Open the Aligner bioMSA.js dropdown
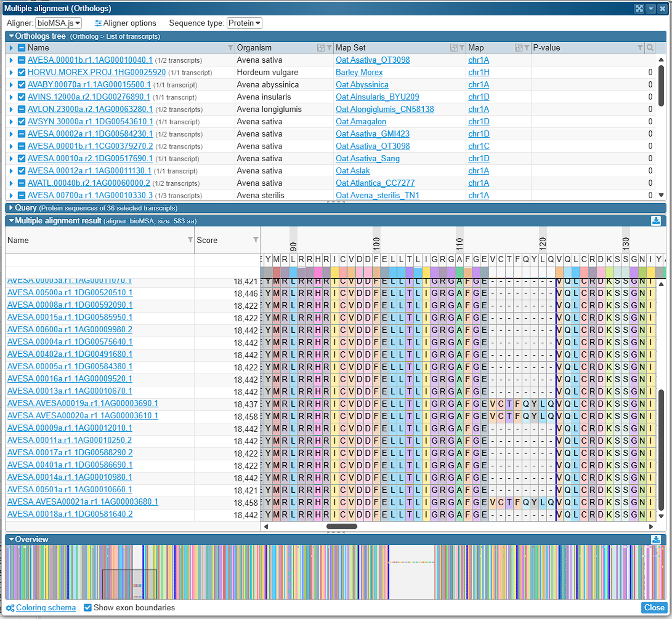Image resolution: width=672 pixels, height=619 pixels. pos(59,23)
